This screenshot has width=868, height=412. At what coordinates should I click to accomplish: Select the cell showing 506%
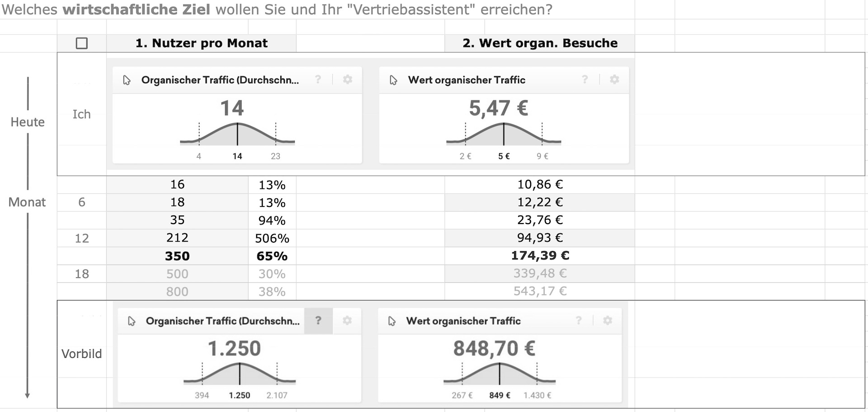272,239
